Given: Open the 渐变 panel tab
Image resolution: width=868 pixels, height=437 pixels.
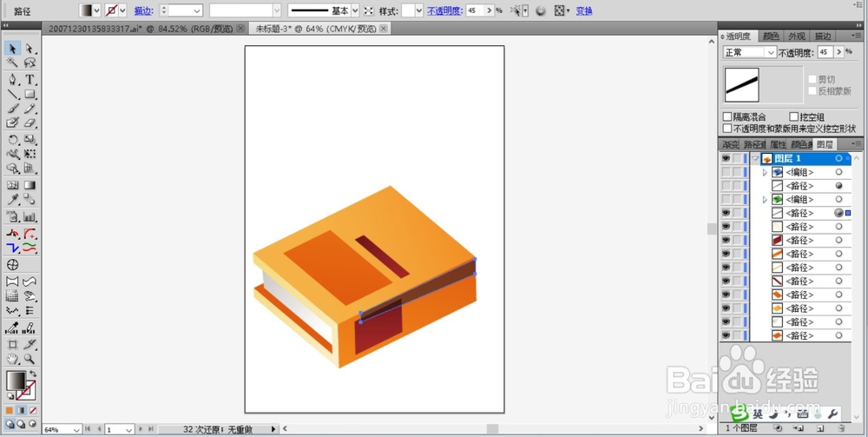Looking at the screenshot, I should pos(730,144).
